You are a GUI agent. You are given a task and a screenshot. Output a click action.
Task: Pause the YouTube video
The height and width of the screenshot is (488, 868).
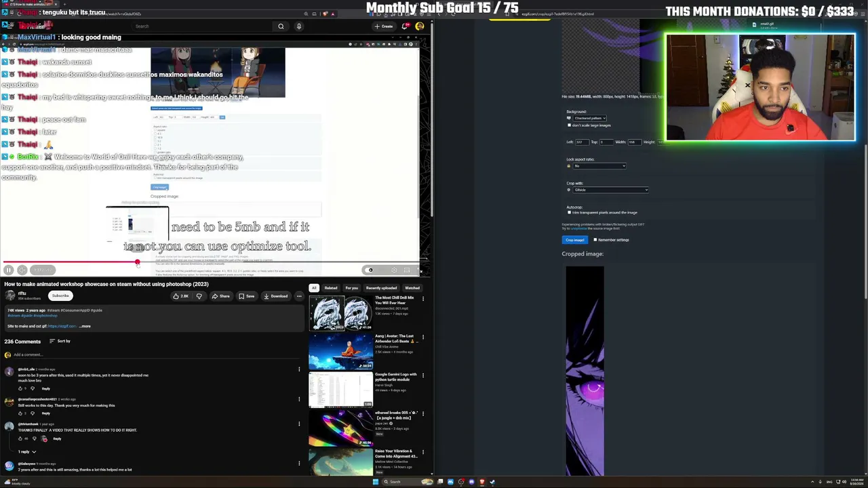coord(8,270)
